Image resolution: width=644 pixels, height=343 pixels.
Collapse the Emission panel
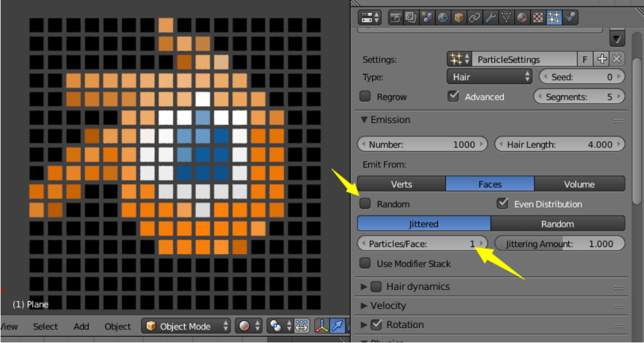click(x=364, y=120)
